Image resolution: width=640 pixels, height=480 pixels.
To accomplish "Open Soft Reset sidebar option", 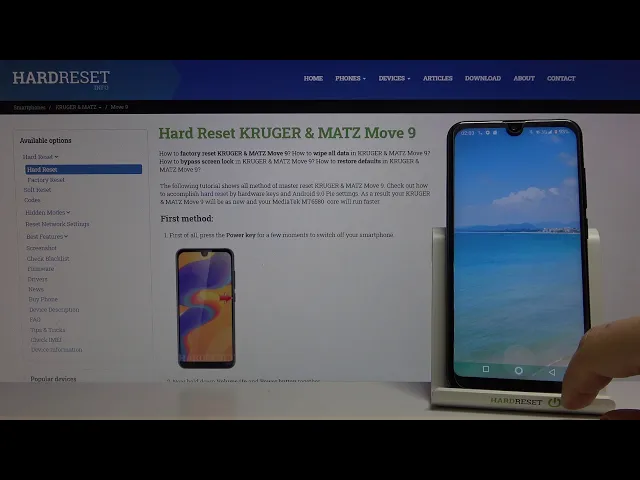I will pos(37,190).
